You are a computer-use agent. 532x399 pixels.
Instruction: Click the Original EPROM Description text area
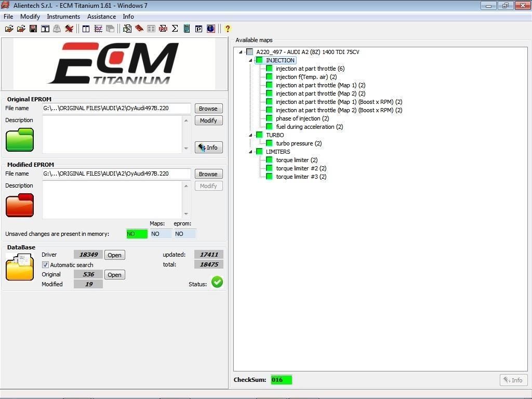112,134
